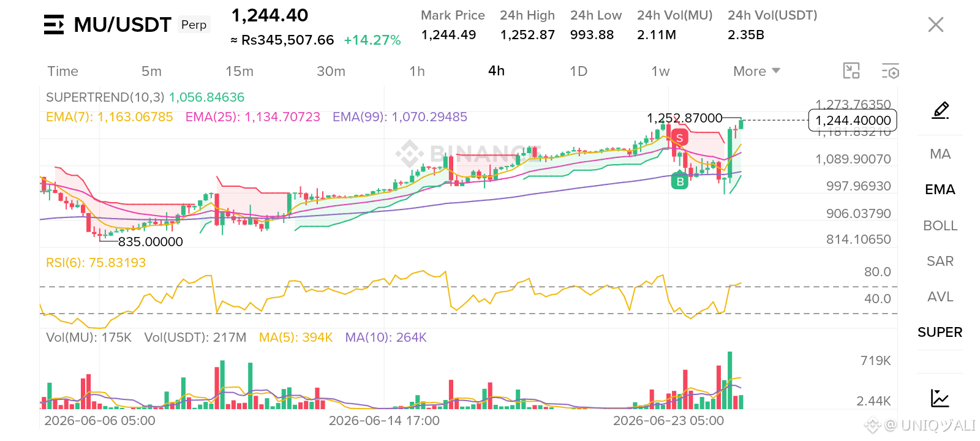Click the 24h Low value 993.88

(x=592, y=35)
